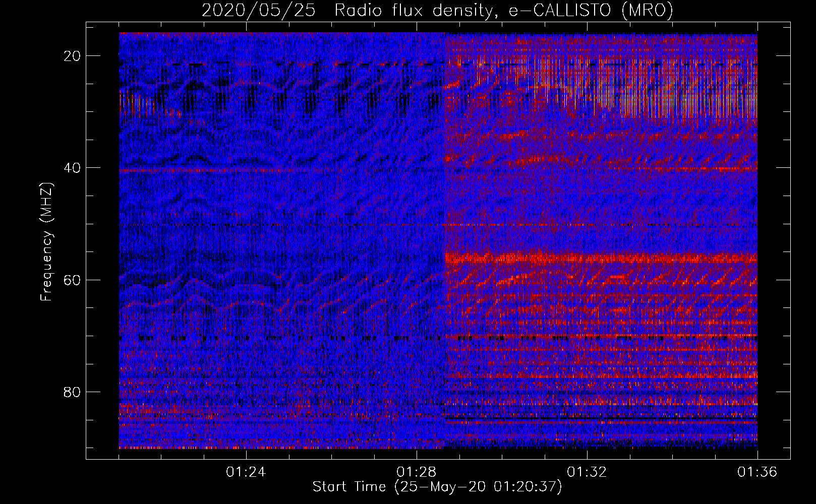
Task: Click the plot title 'Radio flux density, e-CALLISTO (MRO)'
Action: (504, 10)
